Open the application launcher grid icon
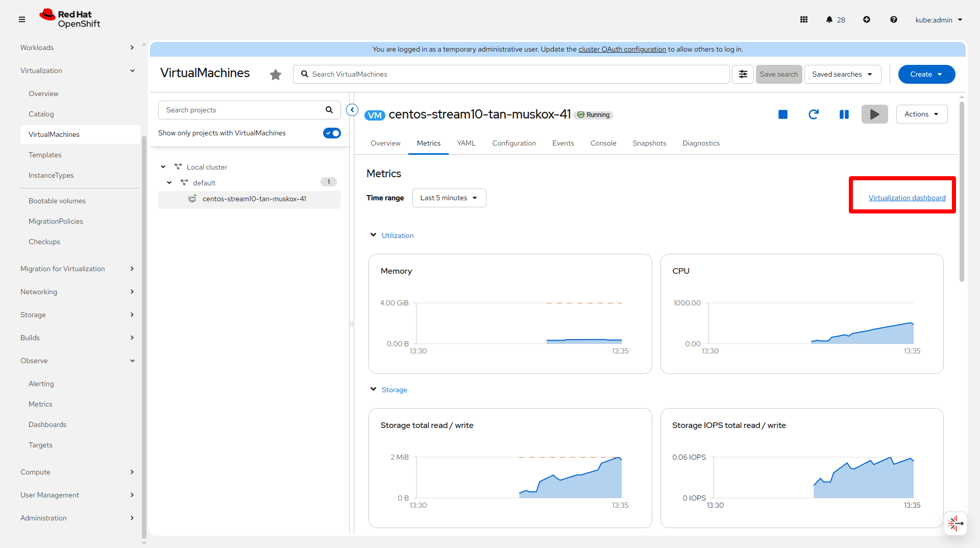980x548 pixels. pos(804,20)
